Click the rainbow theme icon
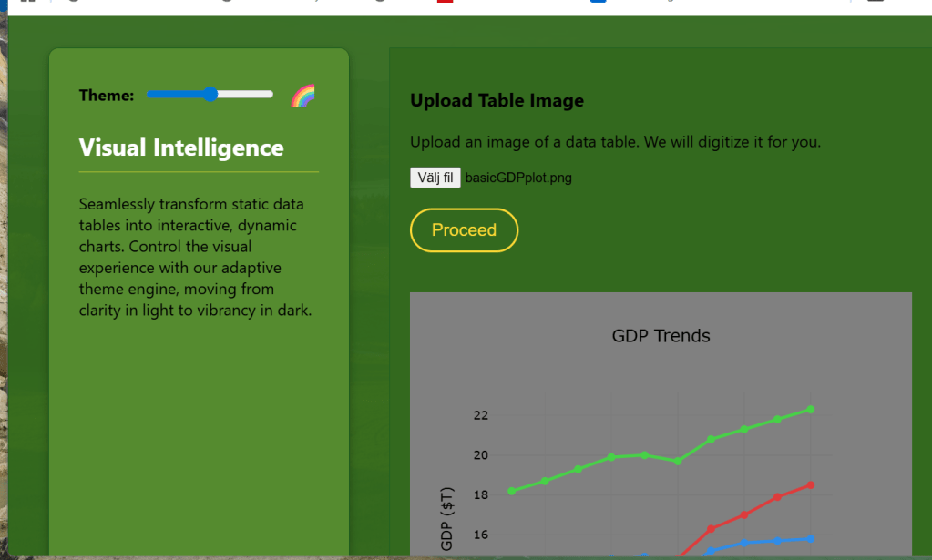The width and height of the screenshot is (932, 560). [x=302, y=96]
